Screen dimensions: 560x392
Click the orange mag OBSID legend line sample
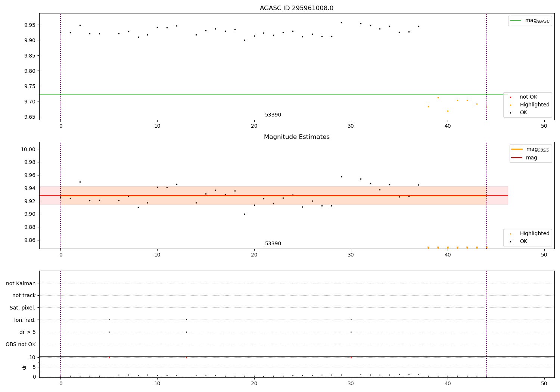pyautogui.click(x=517, y=149)
